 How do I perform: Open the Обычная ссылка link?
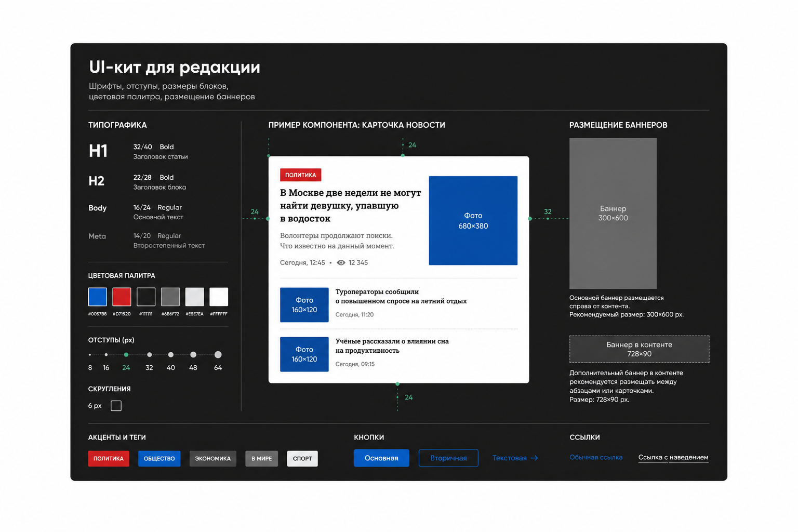coord(596,457)
